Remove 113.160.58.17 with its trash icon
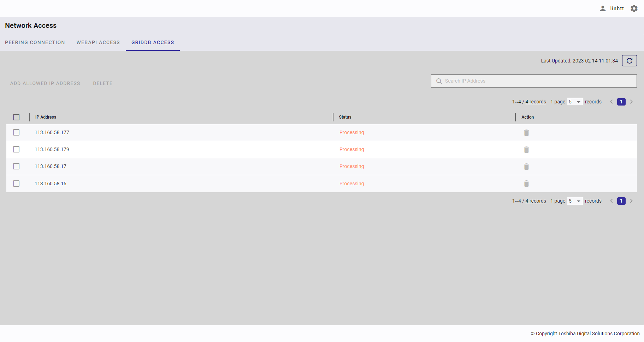The width and height of the screenshot is (644, 342). coord(526,167)
